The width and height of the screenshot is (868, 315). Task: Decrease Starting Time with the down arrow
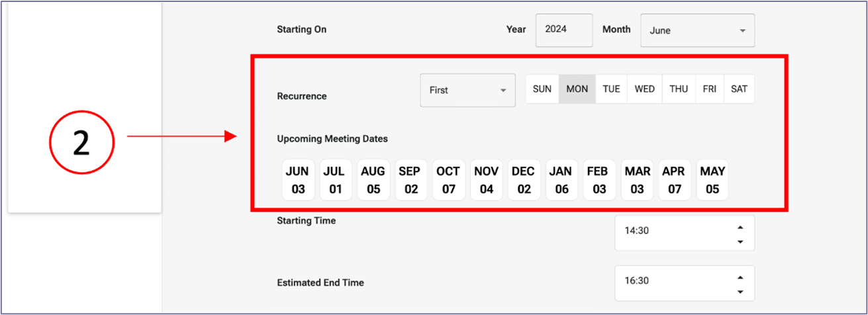(740, 242)
